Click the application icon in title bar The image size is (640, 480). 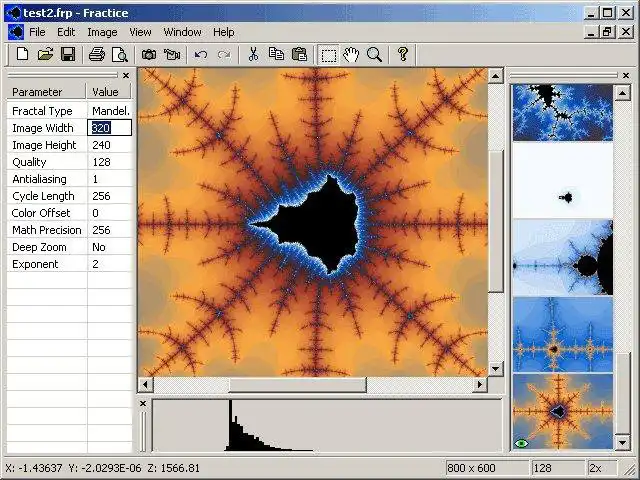click(12, 13)
